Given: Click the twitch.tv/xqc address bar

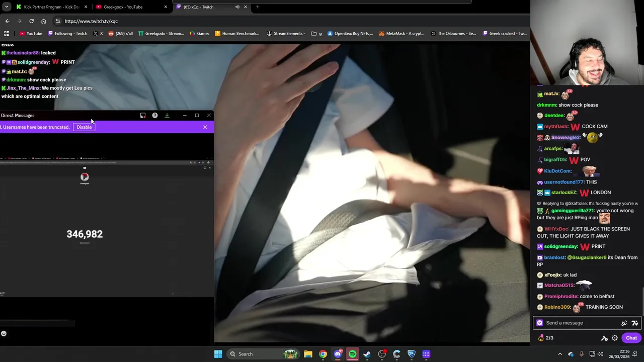Looking at the screenshot, I should pos(292,21).
